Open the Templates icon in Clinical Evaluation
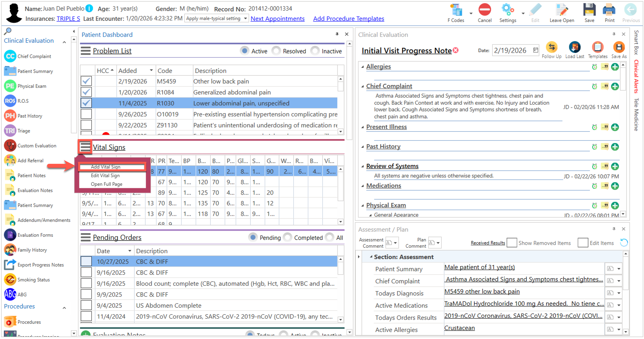This screenshot has width=644, height=339. click(x=597, y=47)
